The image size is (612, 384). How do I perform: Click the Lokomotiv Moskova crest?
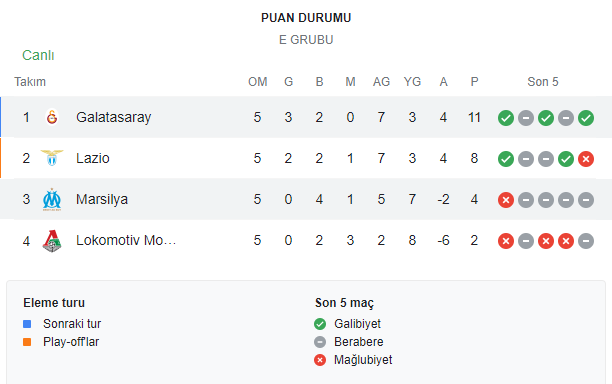(52, 241)
